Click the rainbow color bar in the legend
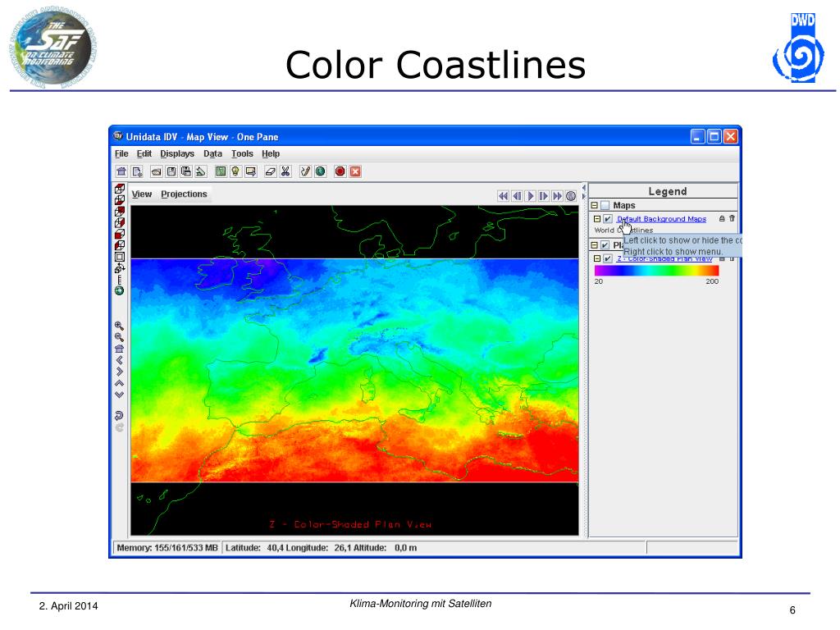 click(656, 271)
